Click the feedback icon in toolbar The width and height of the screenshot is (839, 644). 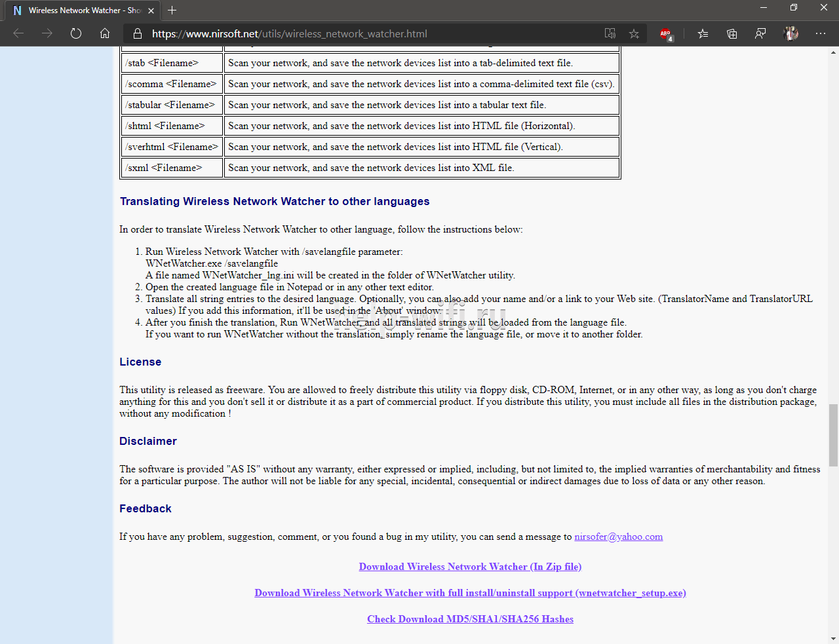(760, 33)
